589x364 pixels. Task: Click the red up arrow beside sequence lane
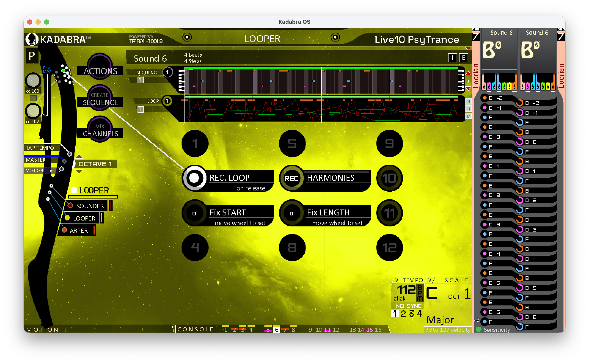tap(468, 73)
